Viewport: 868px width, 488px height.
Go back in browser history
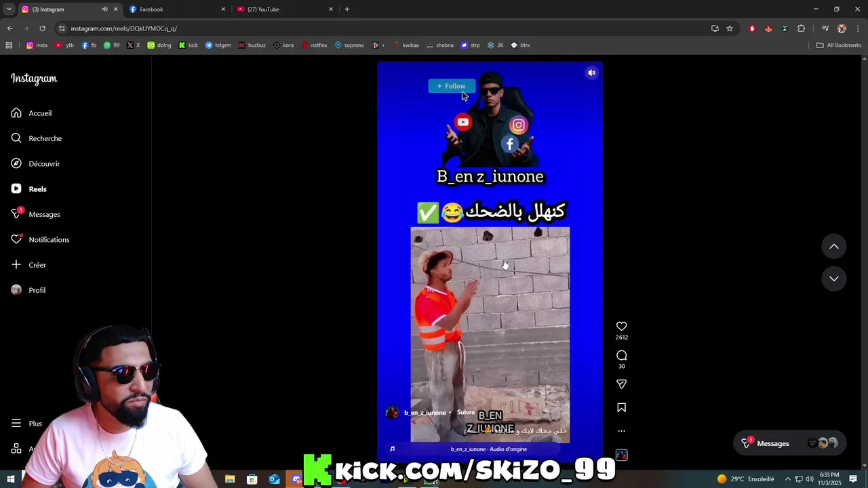pos(9,28)
